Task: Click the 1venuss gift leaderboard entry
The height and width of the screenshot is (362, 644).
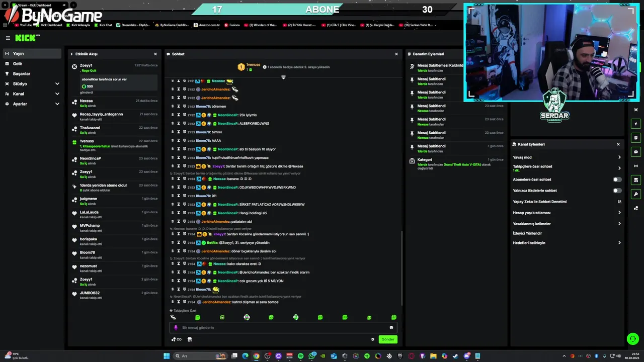Action: click(x=249, y=67)
